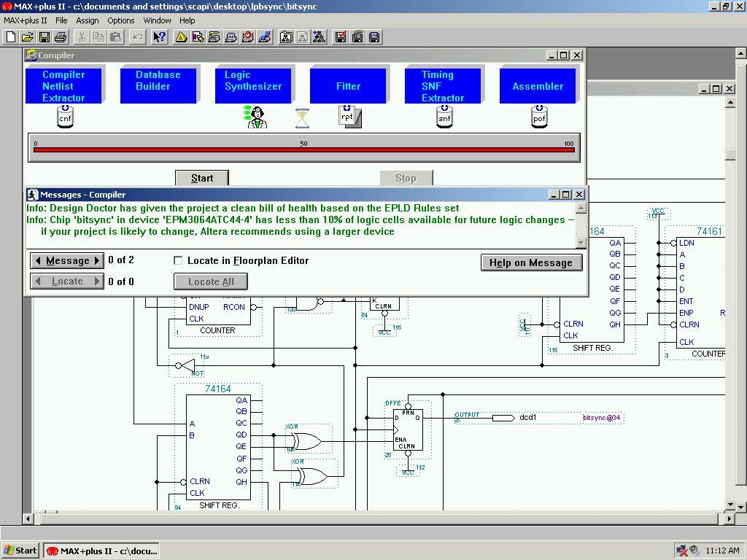Click the Stop button in Compiler
This screenshot has width=747, height=560.
tap(406, 178)
